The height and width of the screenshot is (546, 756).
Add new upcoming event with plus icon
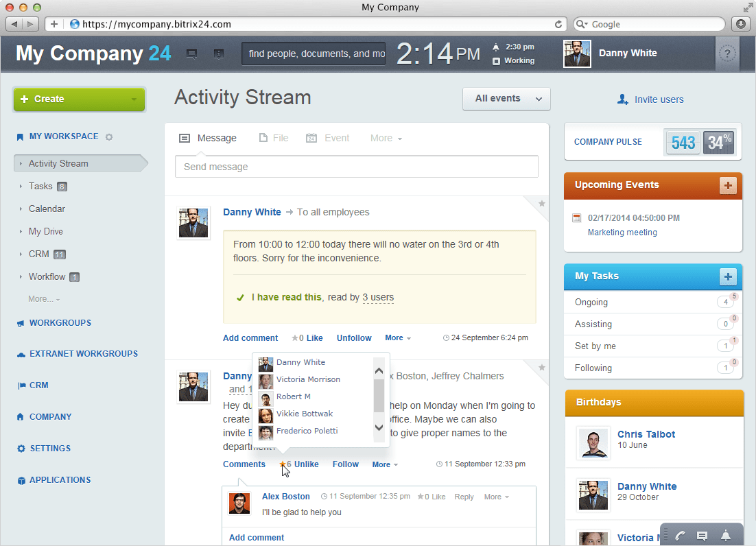[728, 185]
